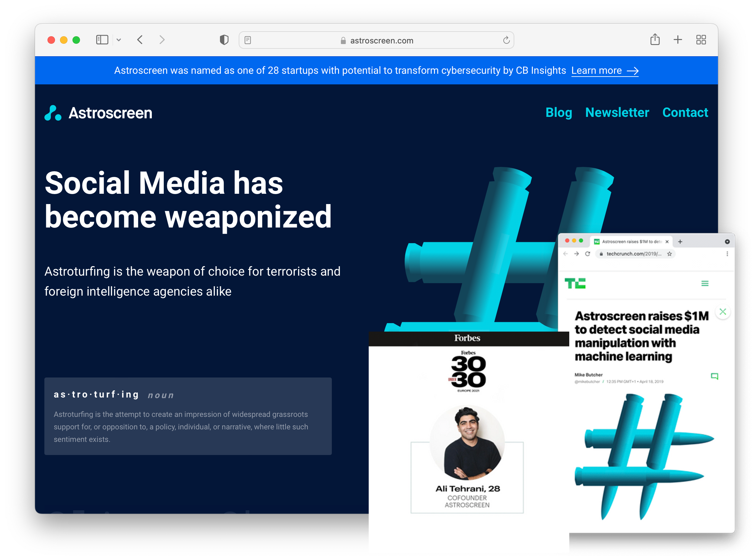The height and width of the screenshot is (560, 753).
Task: Open the Newsletter navigation item
Action: click(x=617, y=112)
